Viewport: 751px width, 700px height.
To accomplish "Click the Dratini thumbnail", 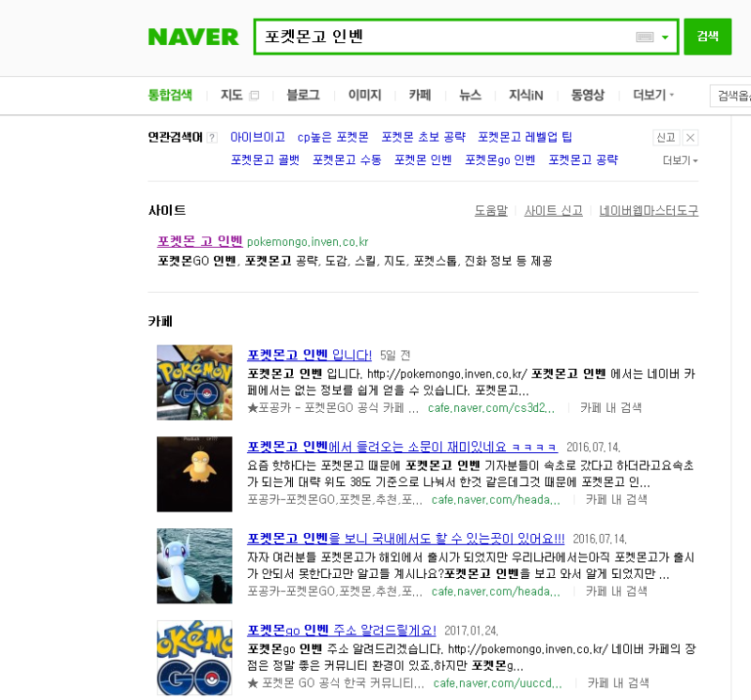I will tap(194, 566).
